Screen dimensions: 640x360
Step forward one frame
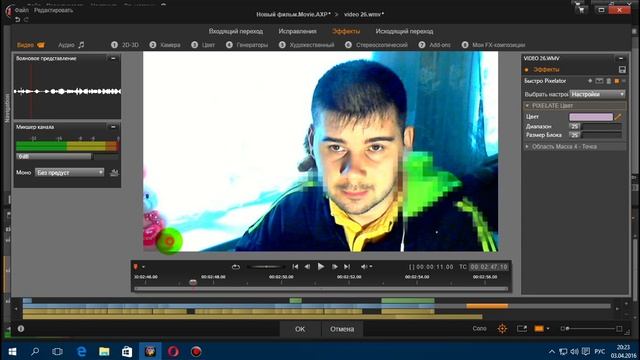click(334, 267)
